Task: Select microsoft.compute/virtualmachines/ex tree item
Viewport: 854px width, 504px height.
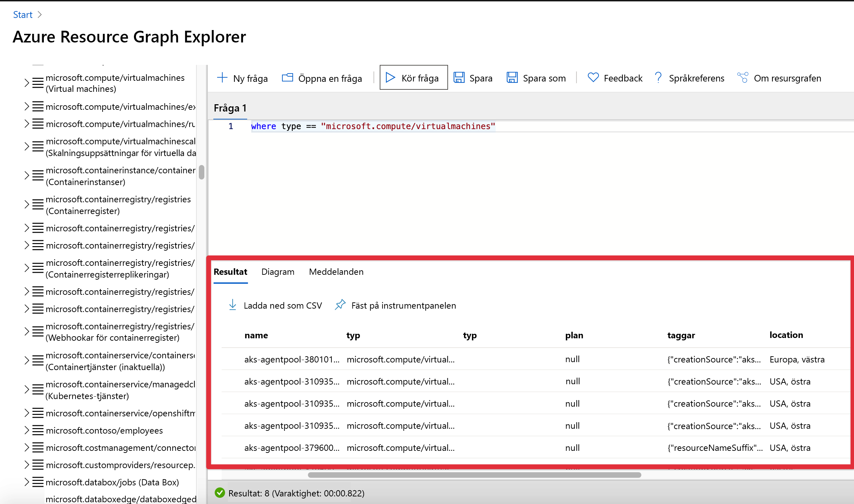Action: tap(120, 107)
